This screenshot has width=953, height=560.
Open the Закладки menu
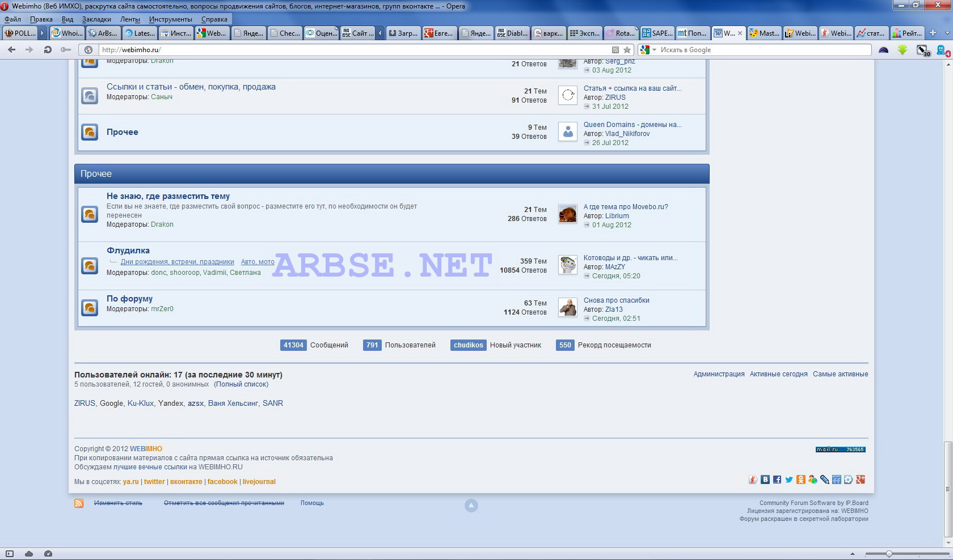tap(96, 19)
